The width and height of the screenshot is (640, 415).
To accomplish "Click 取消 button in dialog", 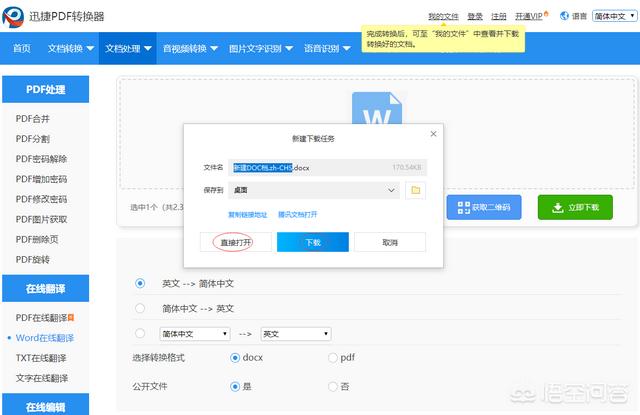I will (x=390, y=242).
